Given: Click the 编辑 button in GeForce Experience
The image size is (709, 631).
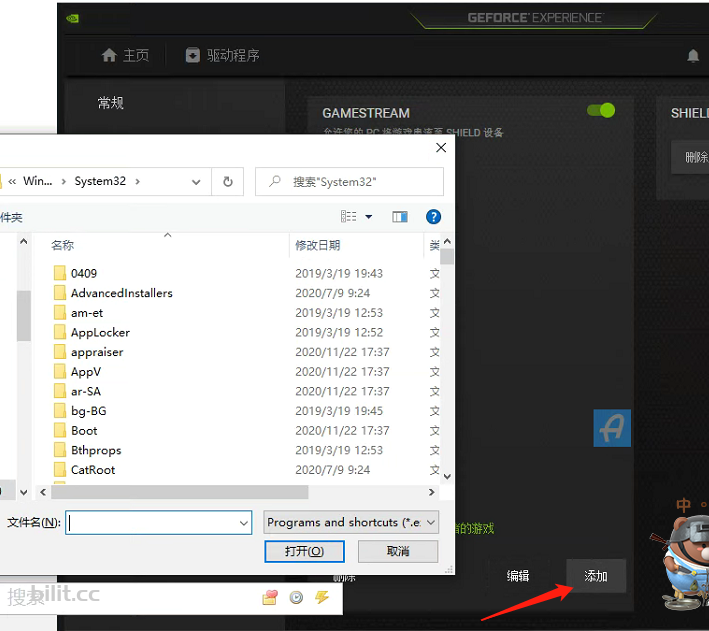Looking at the screenshot, I should click(518, 576).
